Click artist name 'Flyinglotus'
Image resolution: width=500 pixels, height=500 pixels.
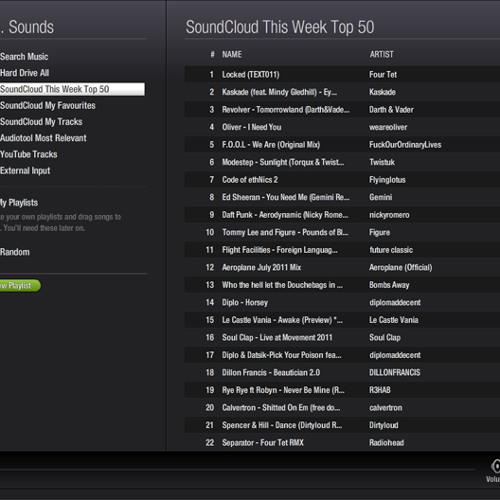pos(387,180)
